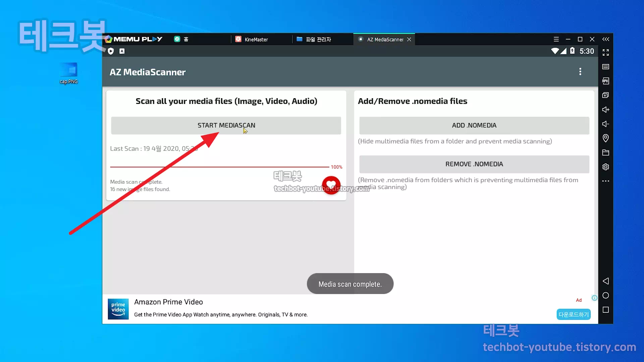Open the MEmu keyboard mapping tool
This screenshot has width=644, height=362.
[605, 67]
